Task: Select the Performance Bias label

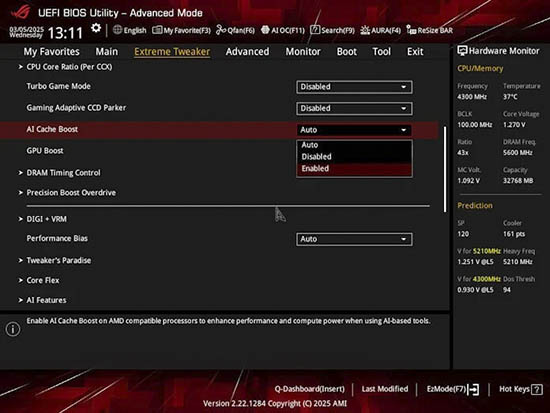Action: [x=57, y=238]
